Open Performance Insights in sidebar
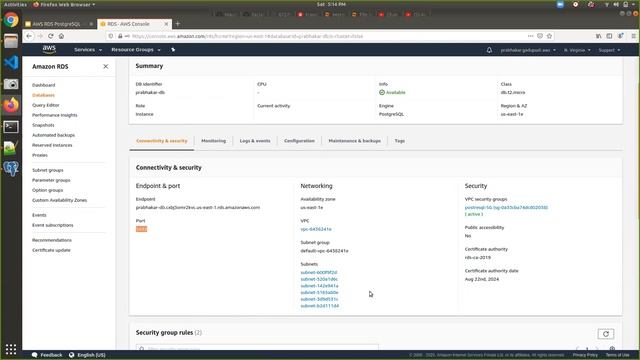The height and width of the screenshot is (360, 640). point(55,115)
